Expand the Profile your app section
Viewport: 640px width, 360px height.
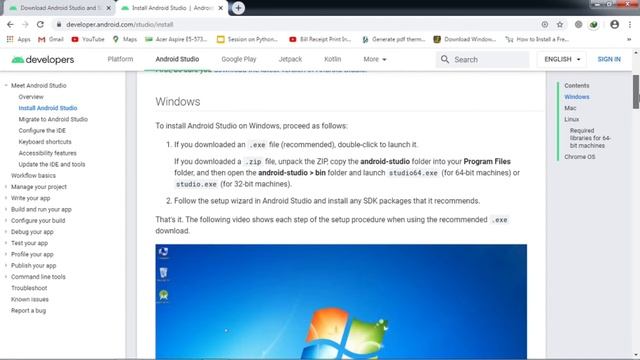pos(6,254)
